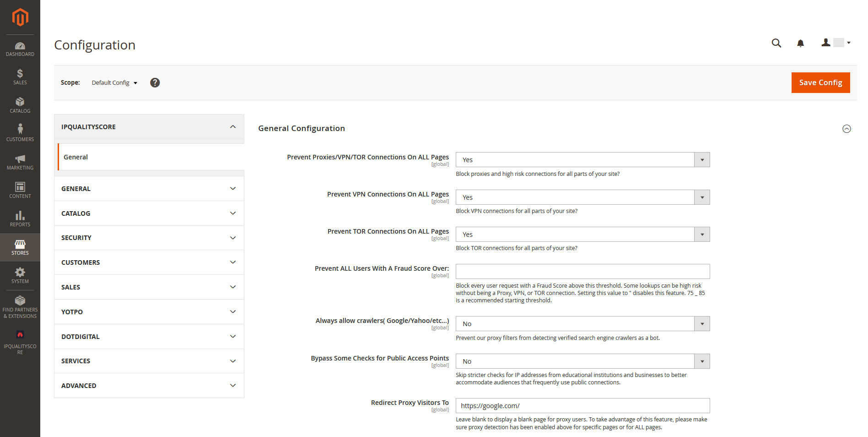Screen dimensions: 868x437
Task: Expand the CUSTOMERS config section
Action: [x=149, y=262]
